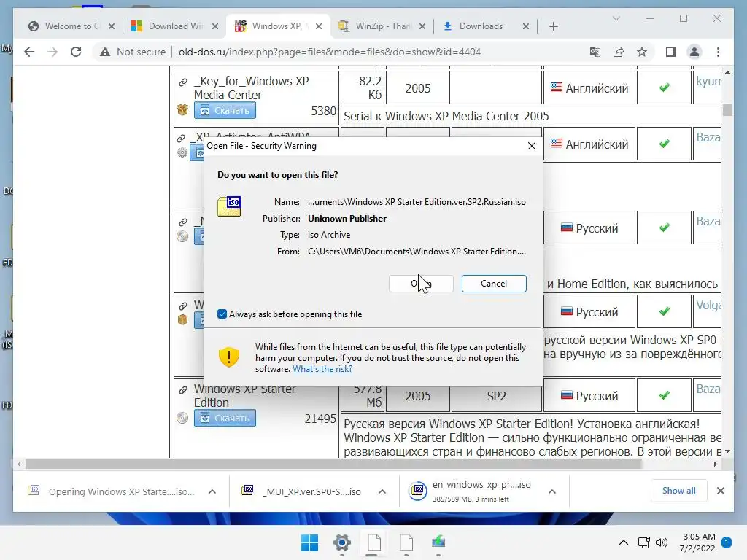Click the SP2 cell in Starter Edition row
Image resolution: width=747 pixels, height=560 pixels.
pyautogui.click(x=496, y=396)
